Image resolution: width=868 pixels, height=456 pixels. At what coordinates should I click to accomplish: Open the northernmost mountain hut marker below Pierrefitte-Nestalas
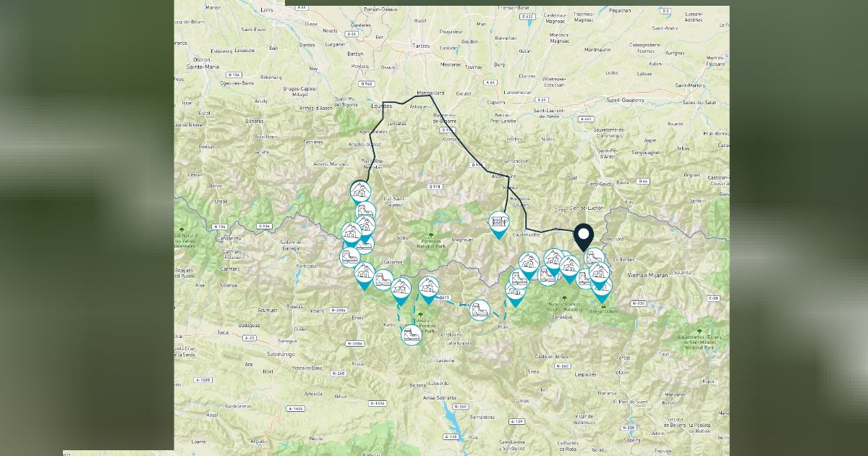click(x=360, y=191)
